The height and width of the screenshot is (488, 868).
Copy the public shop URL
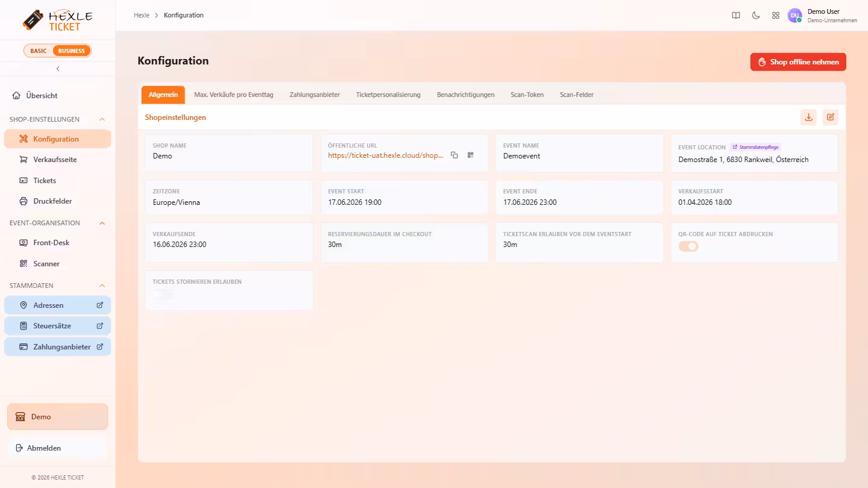[x=454, y=155]
